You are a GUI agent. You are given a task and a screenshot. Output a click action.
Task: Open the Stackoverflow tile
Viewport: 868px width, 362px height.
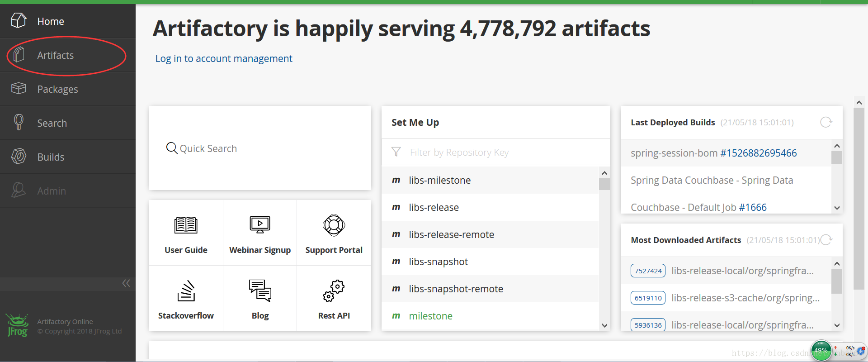tap(186, 298)
